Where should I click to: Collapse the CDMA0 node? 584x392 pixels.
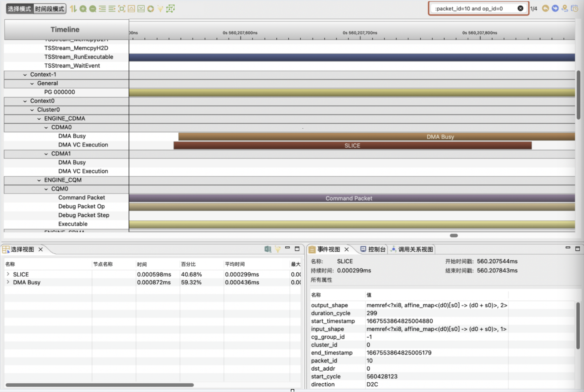coord(46,127)
